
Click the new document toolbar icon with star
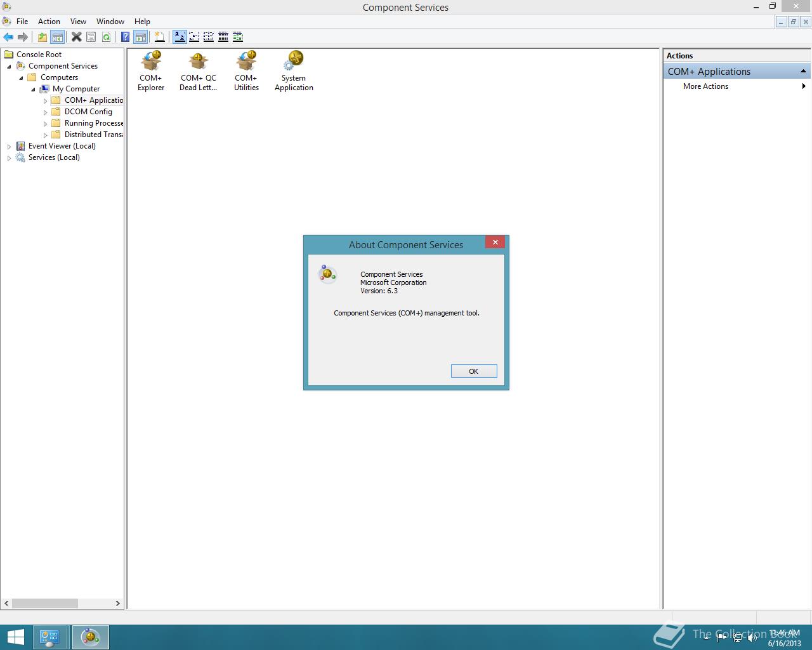[160, 37]
